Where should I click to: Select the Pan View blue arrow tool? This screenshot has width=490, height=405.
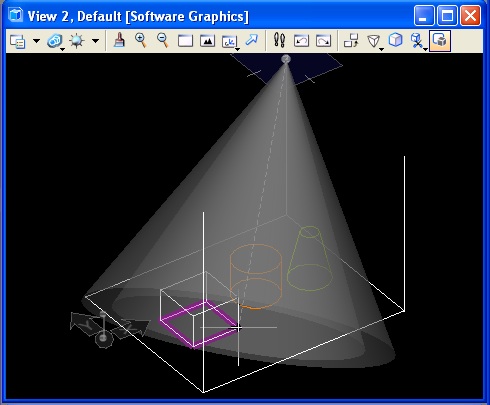click(252, 41)
